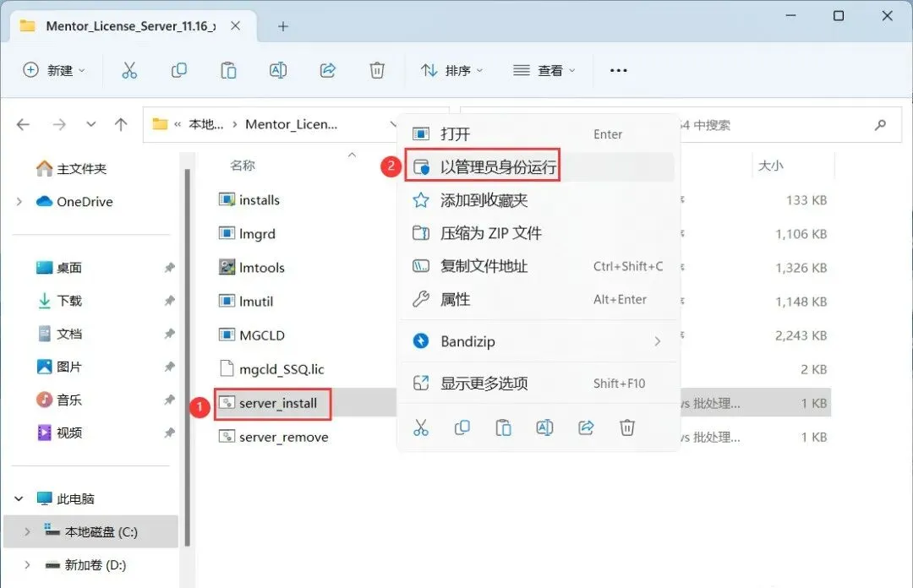Sort by the 名称 column header
The image size is (913, 588).
(x=243, y=166)
